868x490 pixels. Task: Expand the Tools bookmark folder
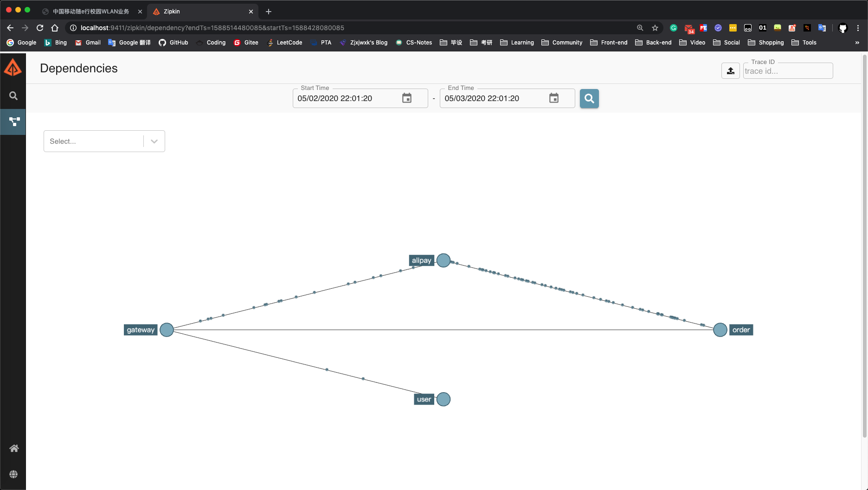804,42
